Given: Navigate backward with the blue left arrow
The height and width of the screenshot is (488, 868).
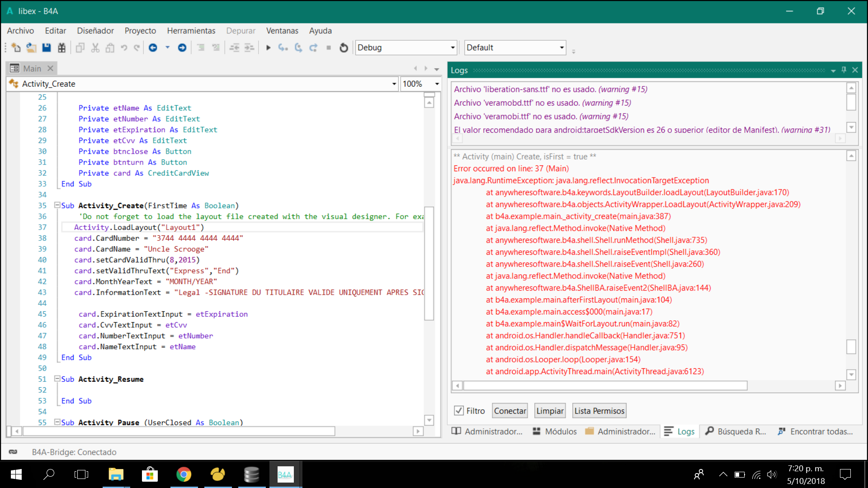Looking at the screenshot, I should (153, 47).
